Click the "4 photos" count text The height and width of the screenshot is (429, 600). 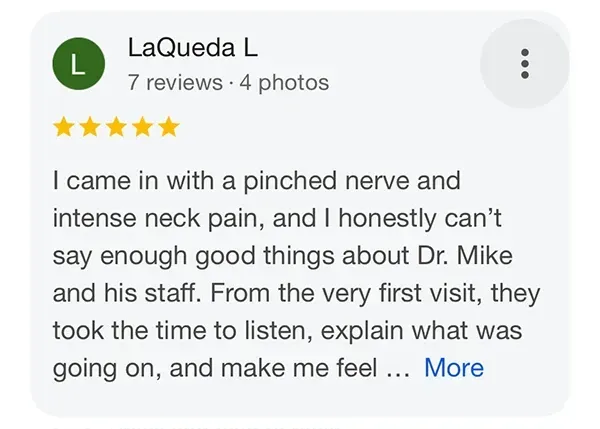284,82
